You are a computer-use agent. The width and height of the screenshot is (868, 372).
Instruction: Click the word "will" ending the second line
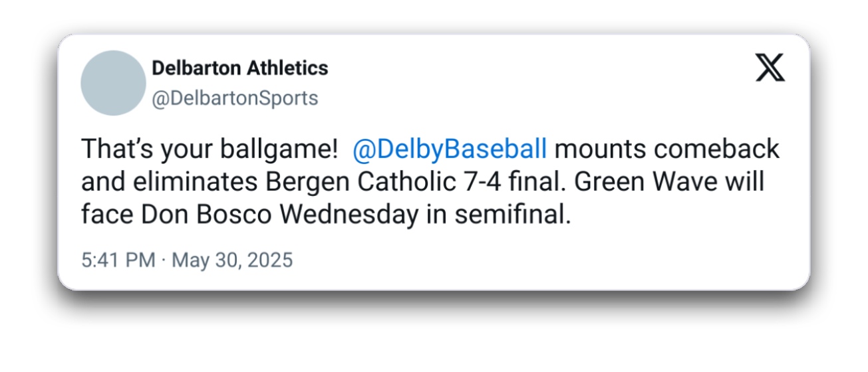(744, 182)
